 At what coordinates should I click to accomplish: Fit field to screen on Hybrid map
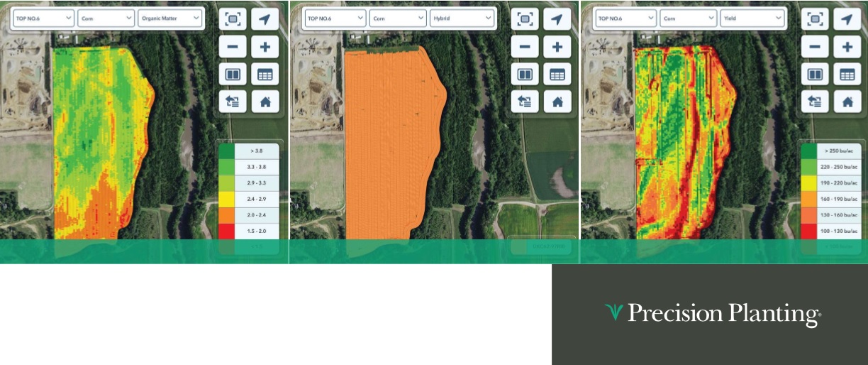point(525,19)
